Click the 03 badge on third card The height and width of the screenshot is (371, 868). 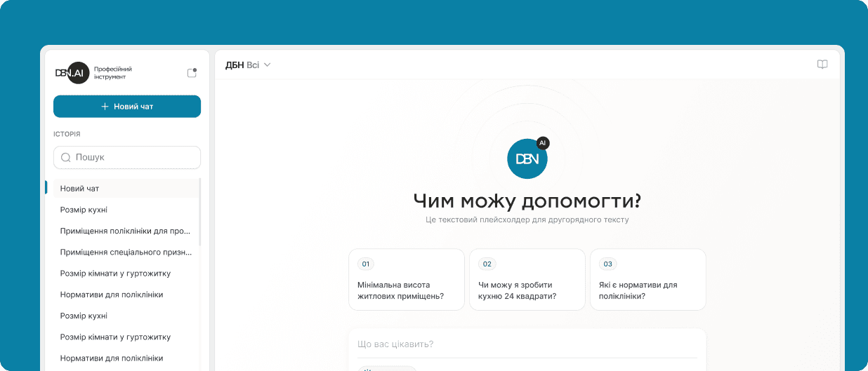pos(608,264)
